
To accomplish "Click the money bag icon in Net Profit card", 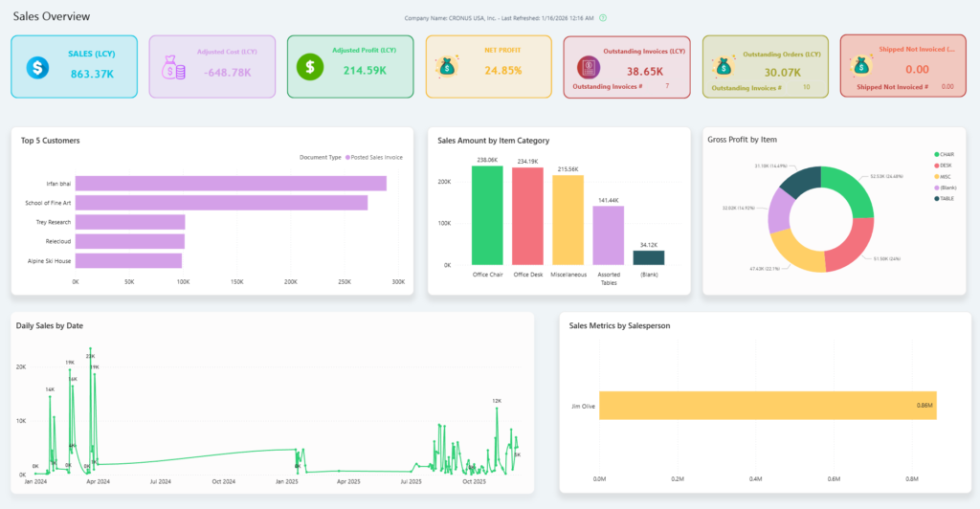I will [446, 67].
